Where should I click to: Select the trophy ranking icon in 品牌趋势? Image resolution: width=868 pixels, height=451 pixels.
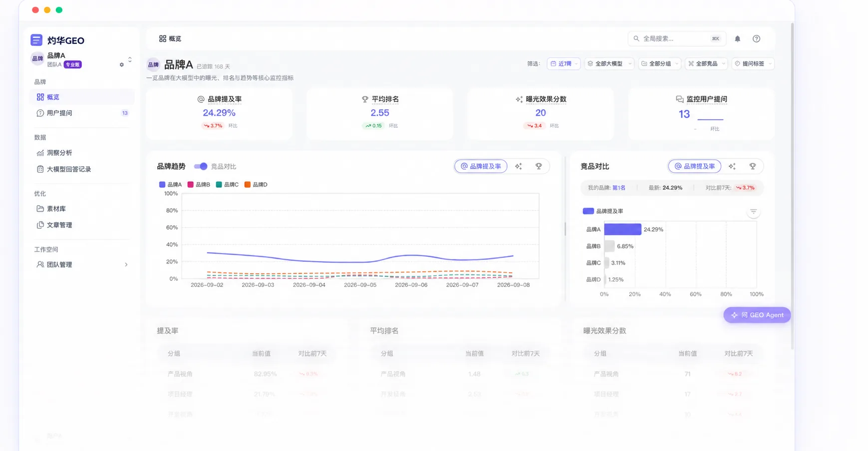(x=539, y=167)
